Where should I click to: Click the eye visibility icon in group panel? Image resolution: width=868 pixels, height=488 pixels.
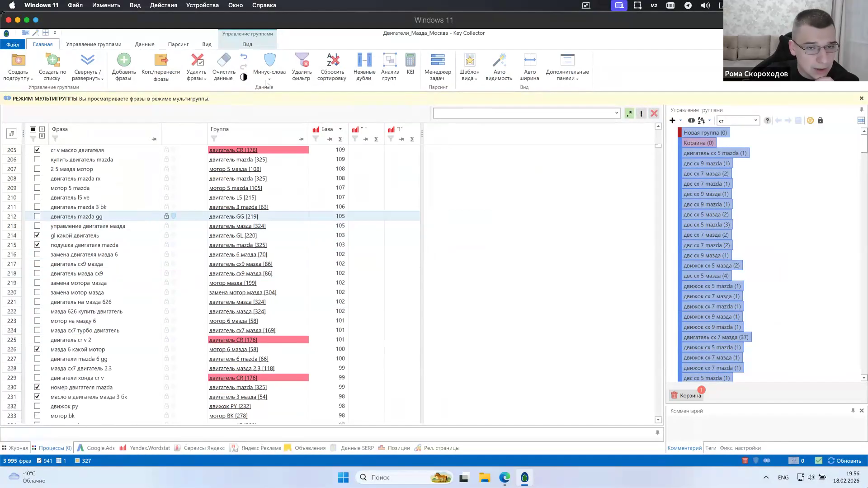pos(691,121)
